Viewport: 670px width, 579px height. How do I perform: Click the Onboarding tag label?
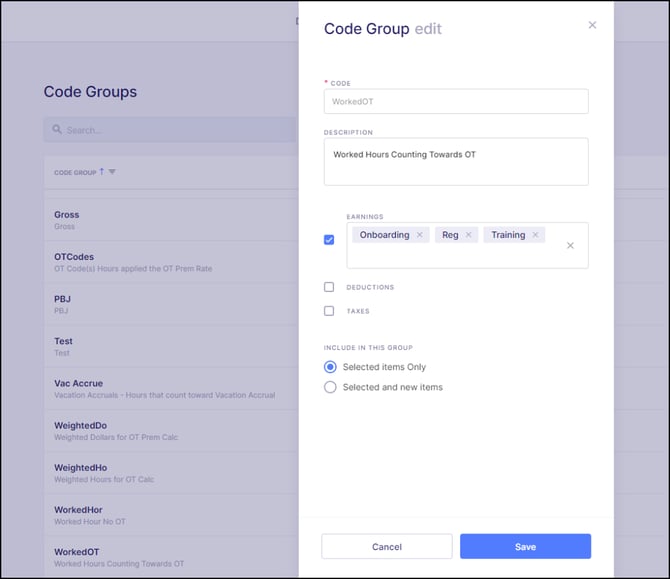(384, 235)
